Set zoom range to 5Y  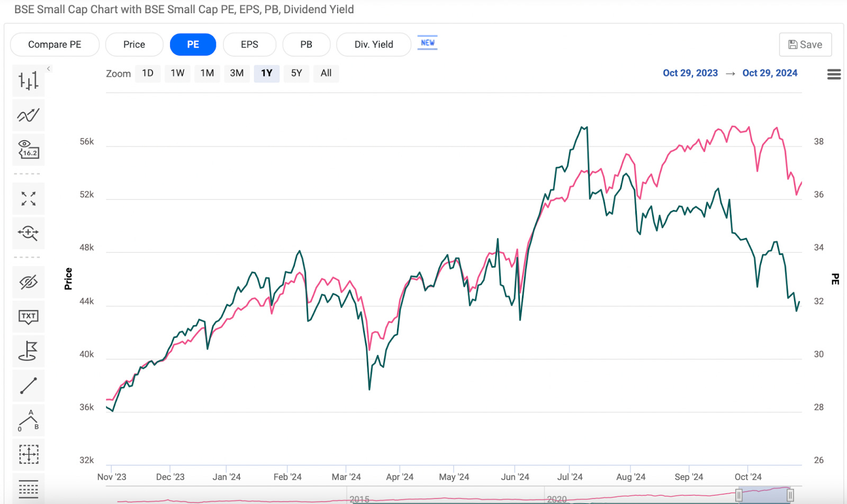(x=296, y=73)
